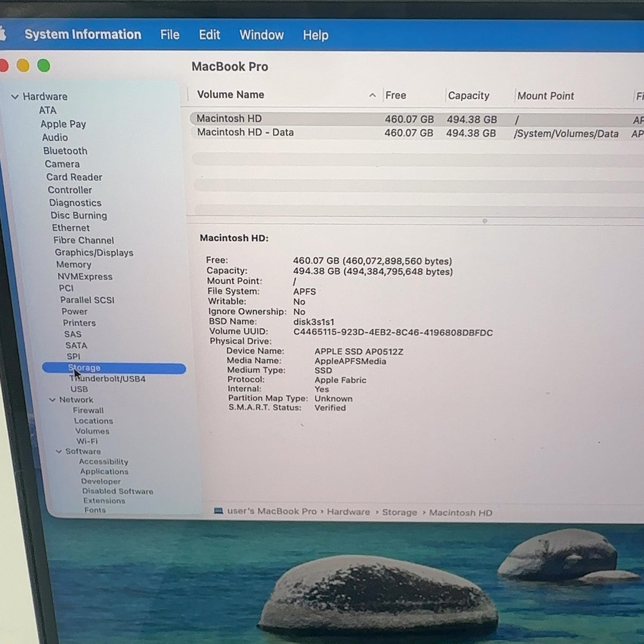
Task: Click the green zoom window button
Action: pyautogui.click(x=43, y=65)
